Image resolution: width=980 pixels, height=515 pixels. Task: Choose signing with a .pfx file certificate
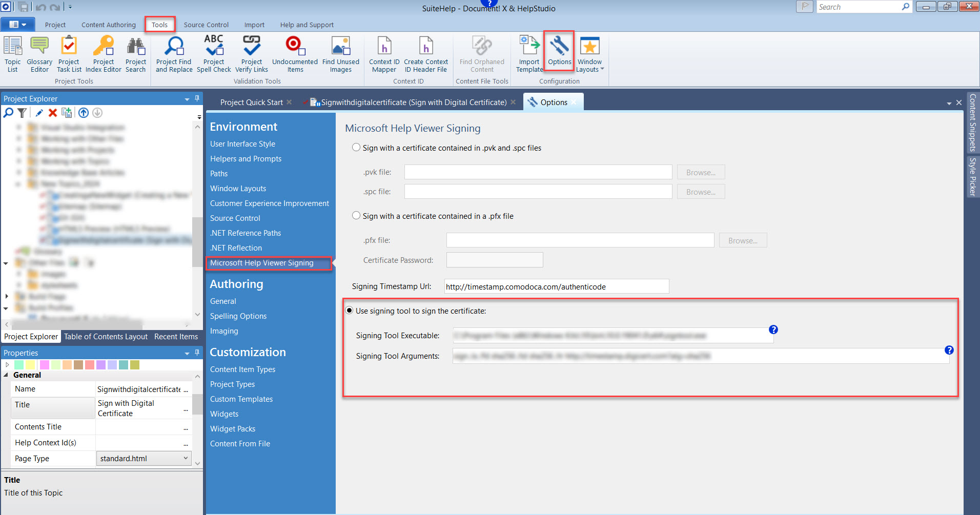point(356,215)
